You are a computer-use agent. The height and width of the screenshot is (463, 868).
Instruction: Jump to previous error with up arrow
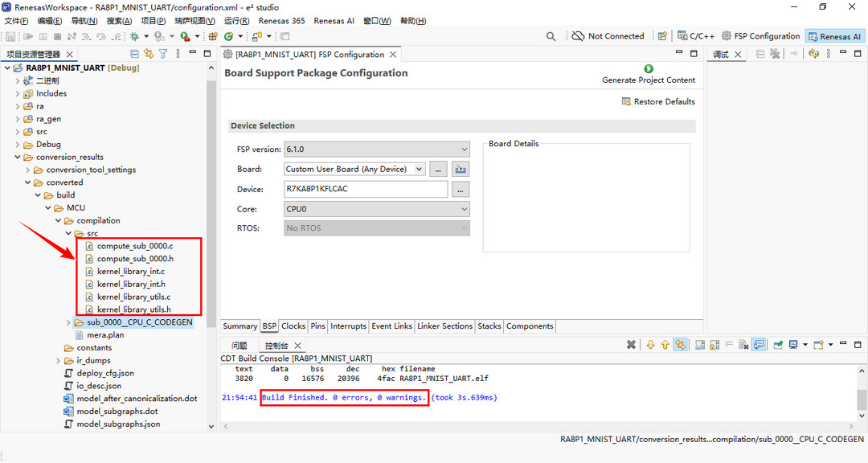point(665,345)
